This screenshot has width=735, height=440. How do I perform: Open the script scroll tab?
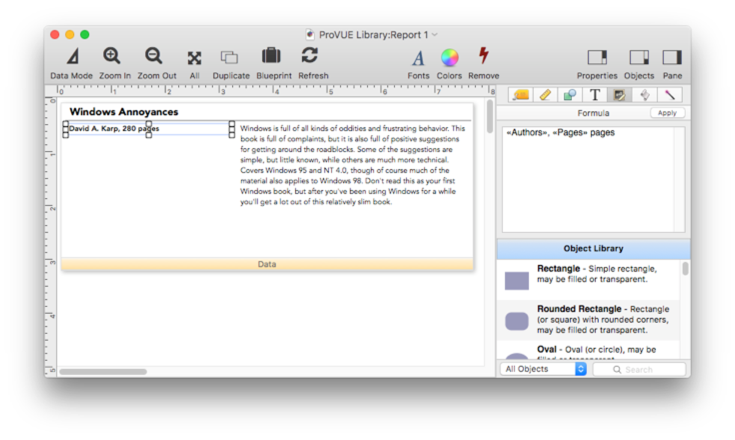click(x=645, y=95)
